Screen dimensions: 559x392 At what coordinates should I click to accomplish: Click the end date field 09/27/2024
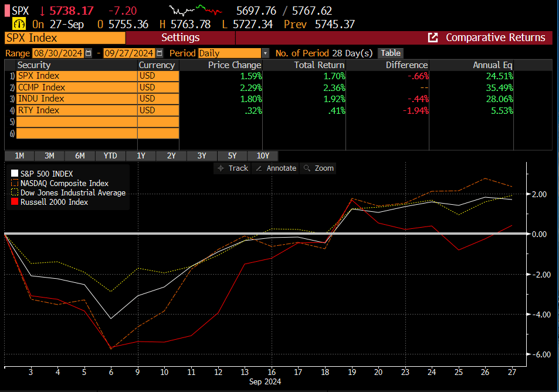129,53
